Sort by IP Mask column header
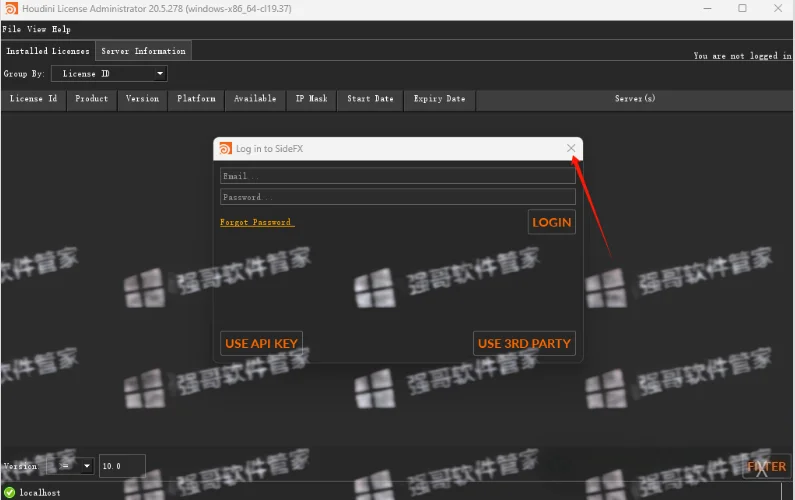795x500 pixels. click(x=311, y=99)
